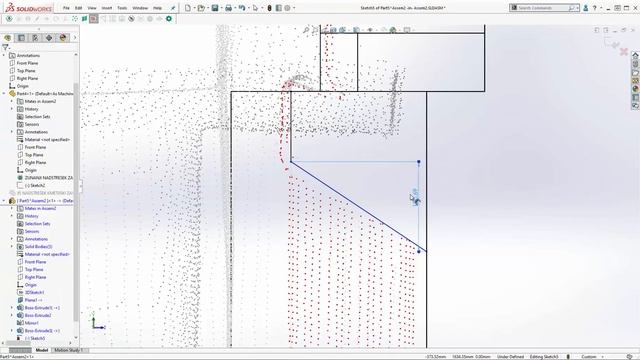Open the Edit menu

[78, 8]
